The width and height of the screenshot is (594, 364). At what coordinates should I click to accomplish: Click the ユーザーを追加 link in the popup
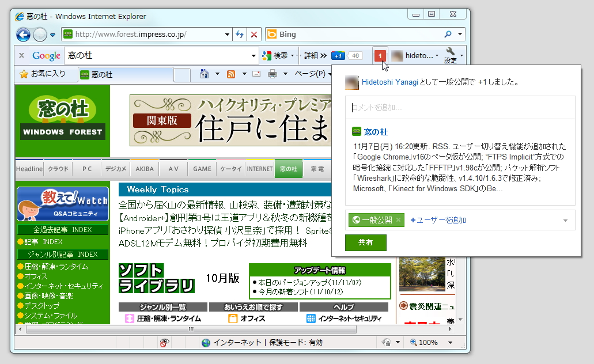(439, 220)
